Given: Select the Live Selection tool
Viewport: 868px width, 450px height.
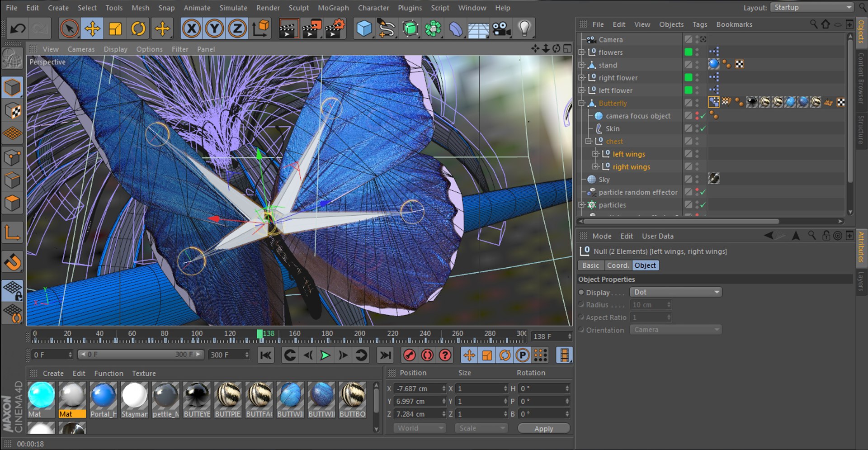Looking at the screenshot, I should click(69, 29).
